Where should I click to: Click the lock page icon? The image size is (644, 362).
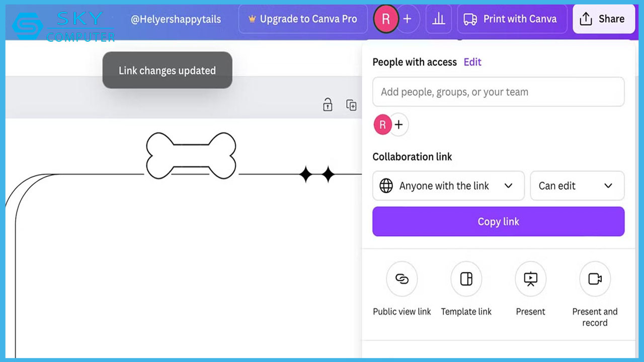click(x=328, y=105)
